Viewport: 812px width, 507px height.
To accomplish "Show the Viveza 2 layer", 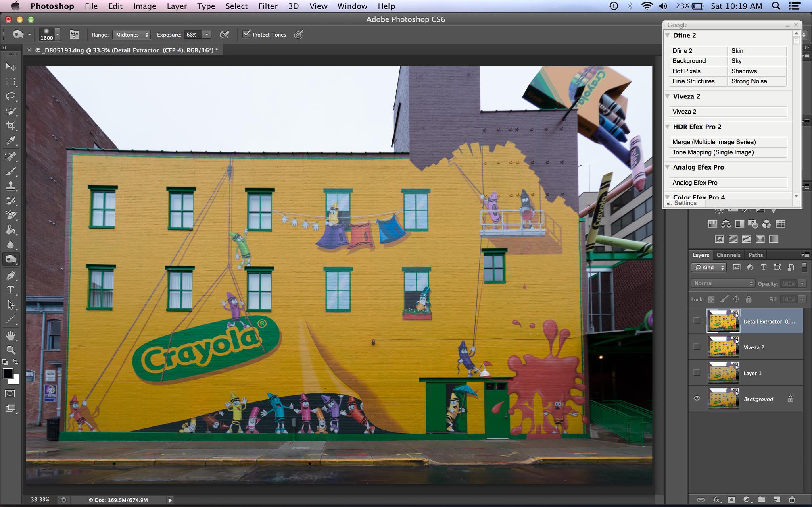I will click(697, 347).
